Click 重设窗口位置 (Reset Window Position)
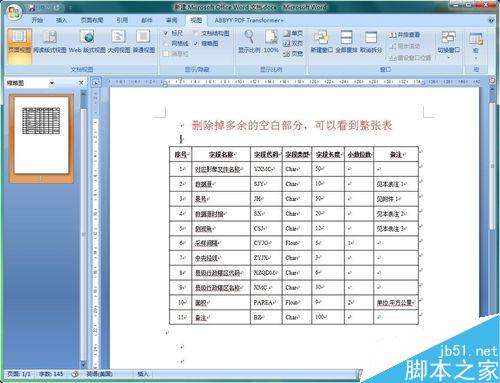Screen dimensions: 500x383 pyautogui.click(x=410, y=58)
